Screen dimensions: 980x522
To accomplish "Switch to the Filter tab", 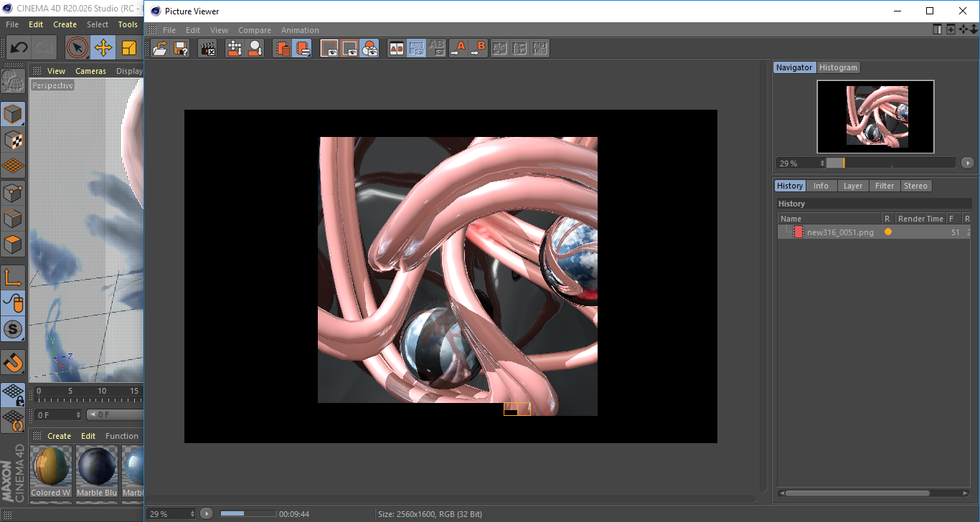I will point(885,186).
